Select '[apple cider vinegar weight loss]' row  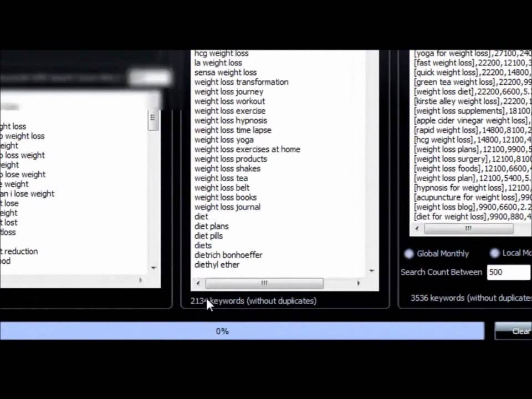(x=473, y=120)
